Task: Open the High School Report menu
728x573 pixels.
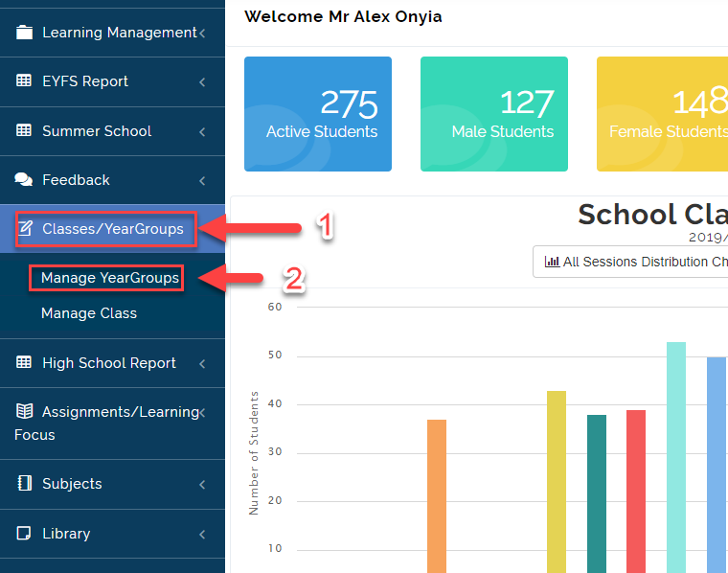Action: click(112, 363)
